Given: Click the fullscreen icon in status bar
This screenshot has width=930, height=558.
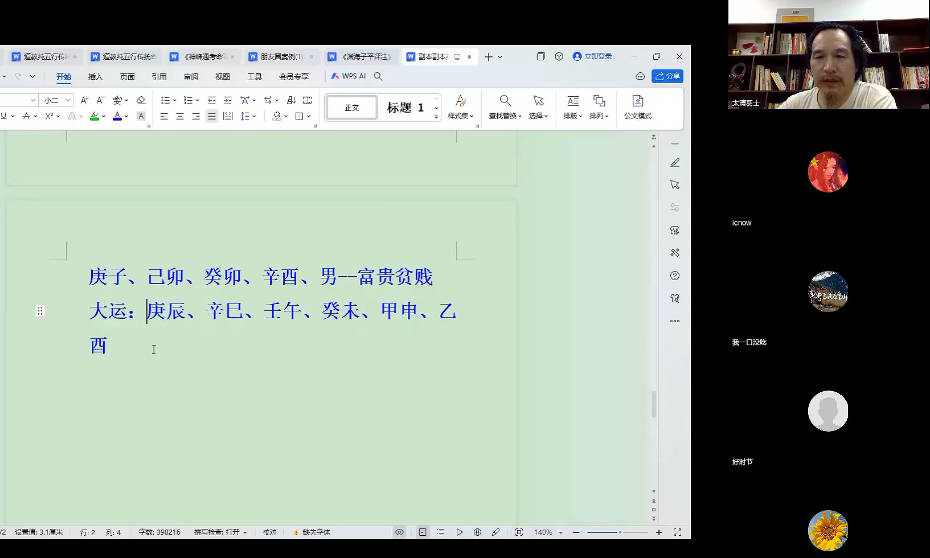Looking at the screenshot, I should tap(678, 532).
